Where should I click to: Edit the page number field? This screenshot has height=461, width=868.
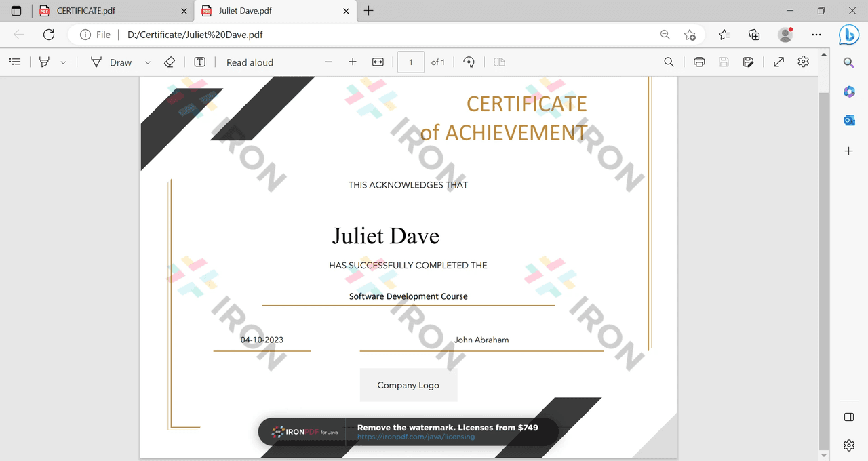coord(411,62)
